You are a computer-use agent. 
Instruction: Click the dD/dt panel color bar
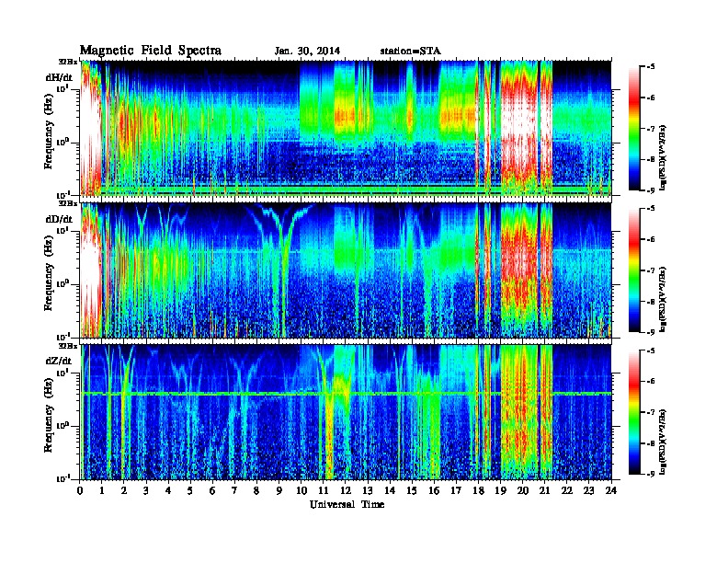coord(633,270)
